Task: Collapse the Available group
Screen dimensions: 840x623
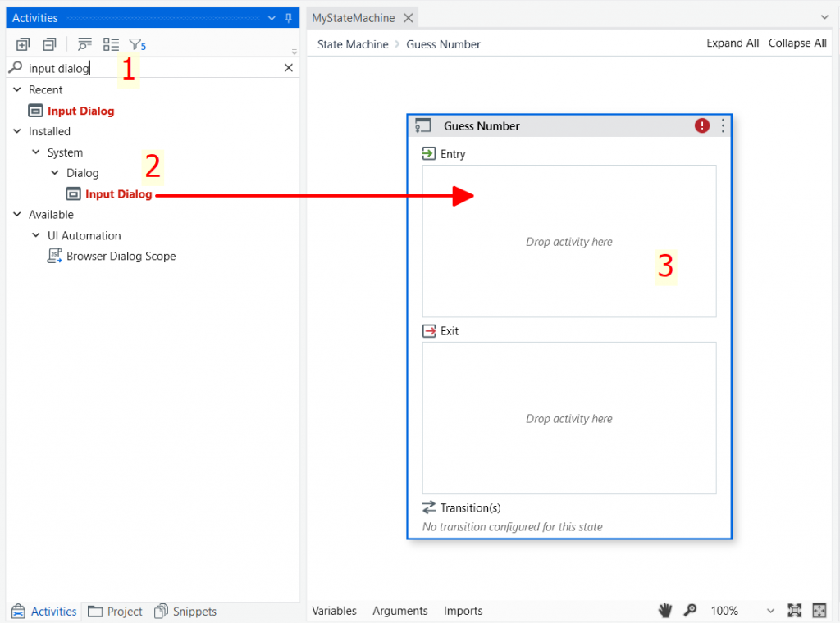Action: click(x=17, y=214)
